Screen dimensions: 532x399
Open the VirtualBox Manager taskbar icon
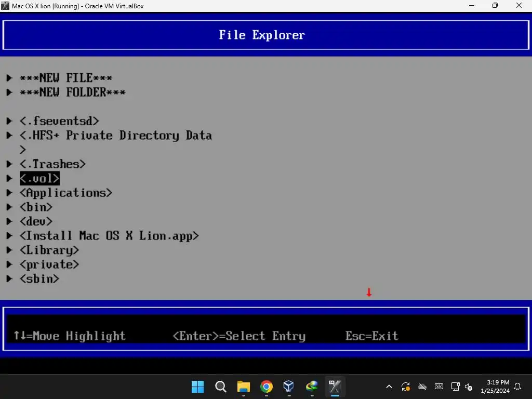coord(289,387)
